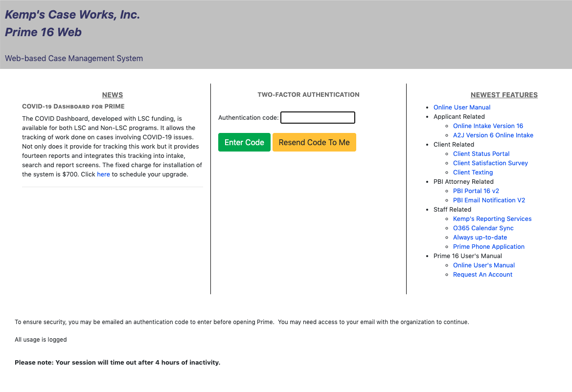The width and height of the screenshot is (572, 392).
Task: Open the Client Satisfaction Survey link
Action: click(x=490, y=163)
